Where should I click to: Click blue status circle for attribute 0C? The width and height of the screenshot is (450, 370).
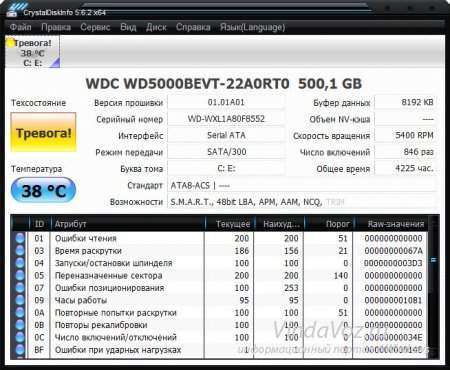click(20, 337)
